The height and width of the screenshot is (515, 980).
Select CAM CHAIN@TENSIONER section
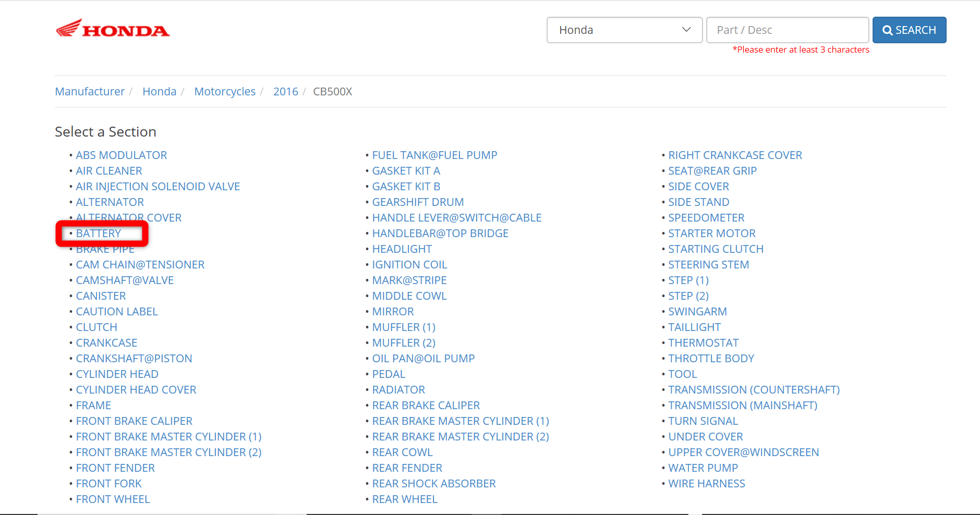click(x=140, y=265)
